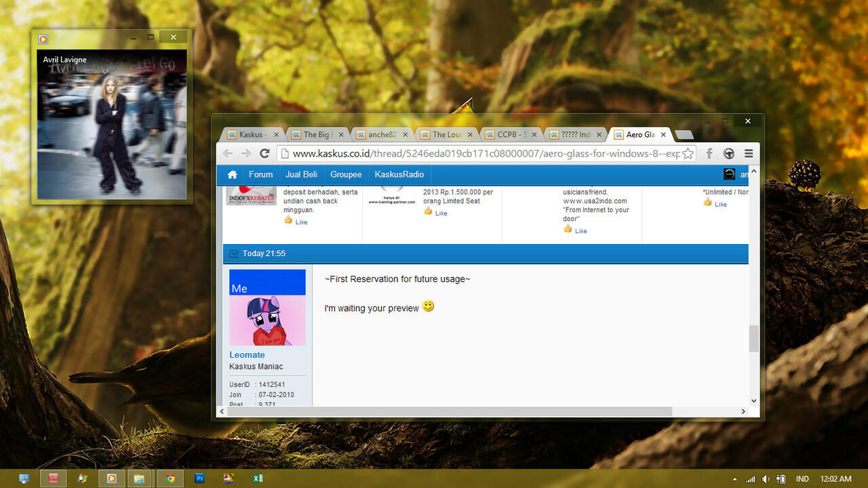Close the CCPB tab
Viewport: 868px width, 488px height.
pyautogui.click(x=534, y=135)
